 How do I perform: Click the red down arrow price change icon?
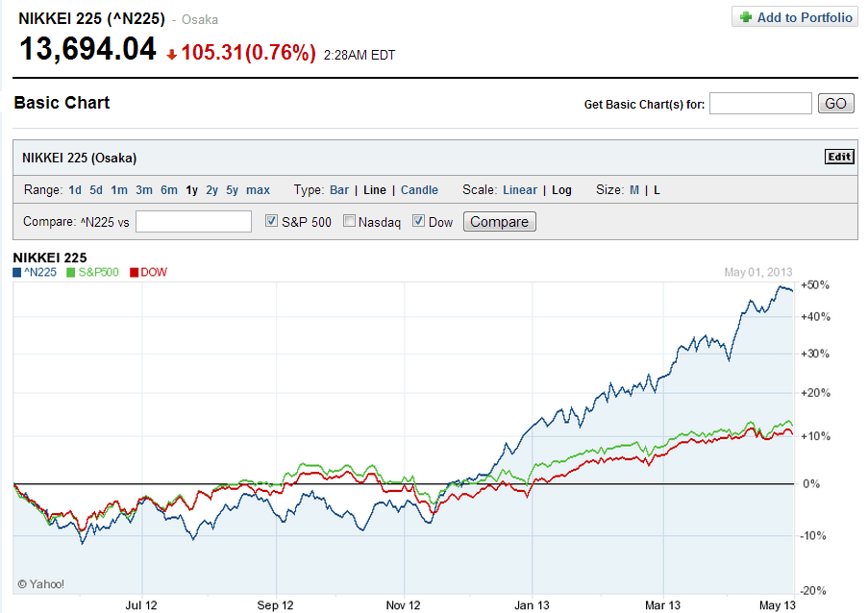172,54
